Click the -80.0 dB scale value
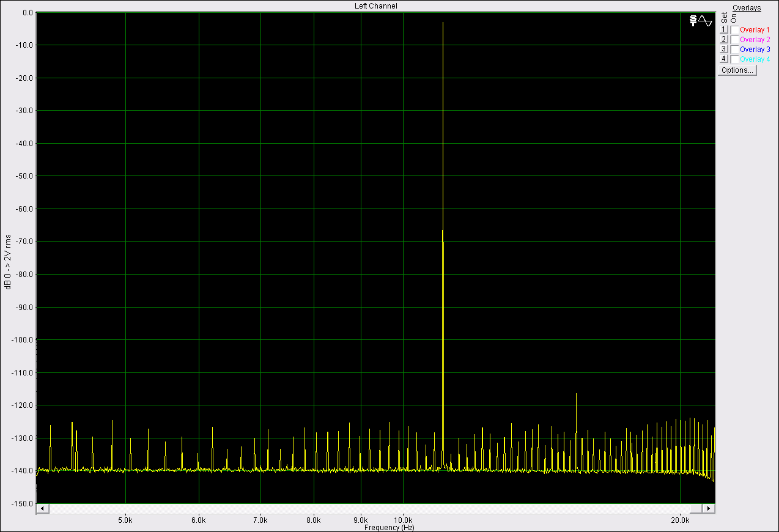The height and width of the screenshot is (532, 779). click(x=25, y=274)
